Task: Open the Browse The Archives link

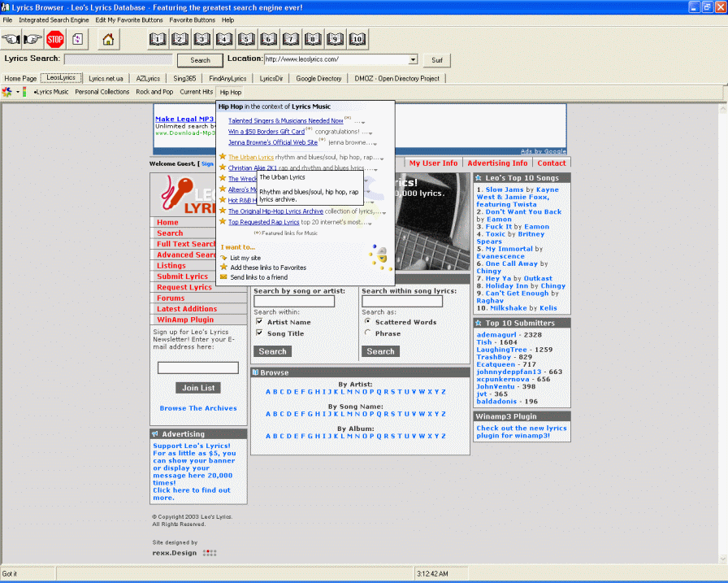Action: tap(198, 408)
